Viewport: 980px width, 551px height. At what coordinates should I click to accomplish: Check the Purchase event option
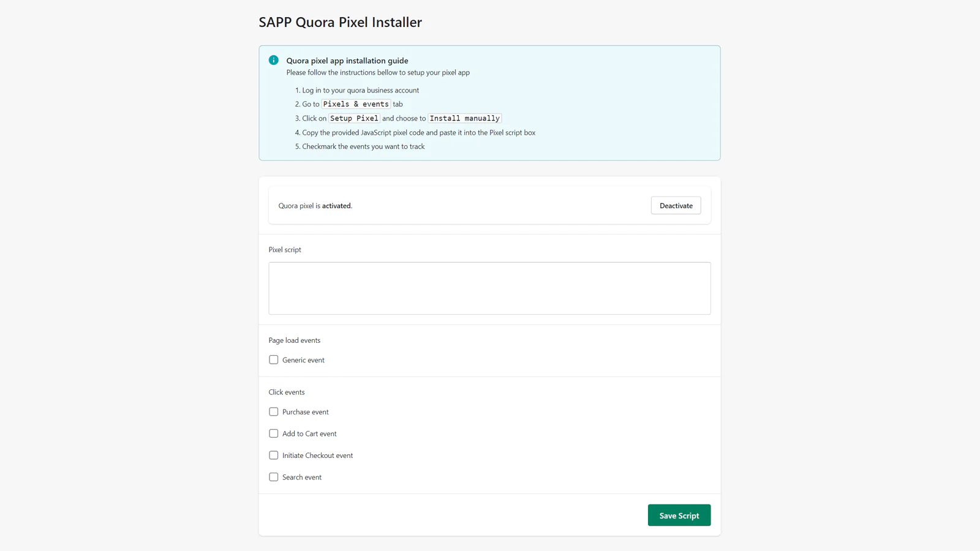tap(274, 412)
